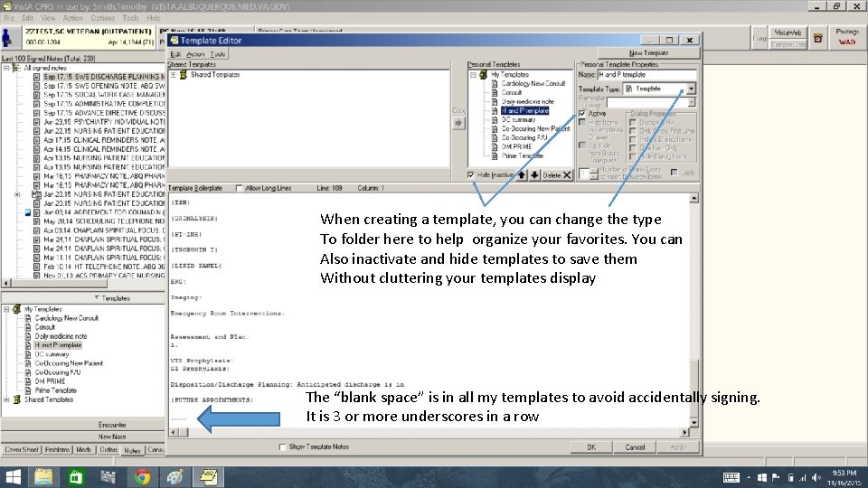Select Prime Template in Personal Templates list

tap(522, 156)
